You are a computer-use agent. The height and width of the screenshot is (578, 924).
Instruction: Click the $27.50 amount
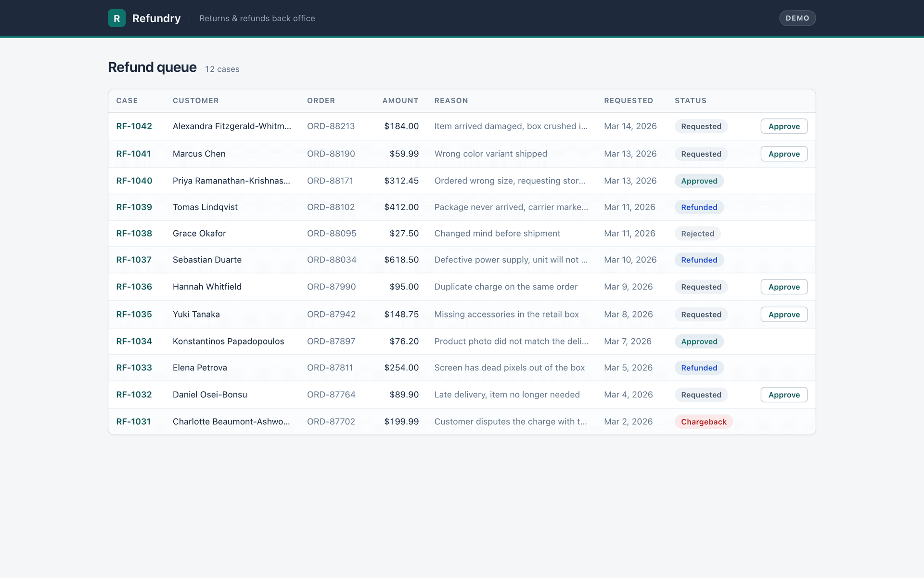click(x=404, y=233)
